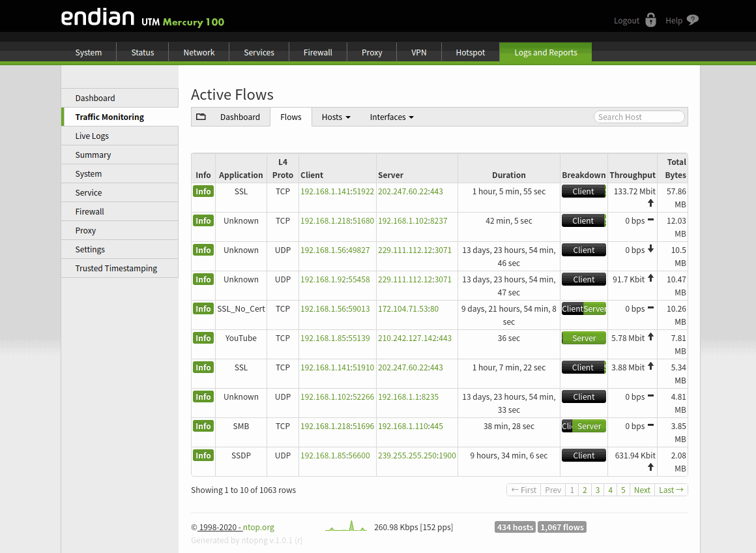Click the Help speech bubble icon

tap(692, 20)
